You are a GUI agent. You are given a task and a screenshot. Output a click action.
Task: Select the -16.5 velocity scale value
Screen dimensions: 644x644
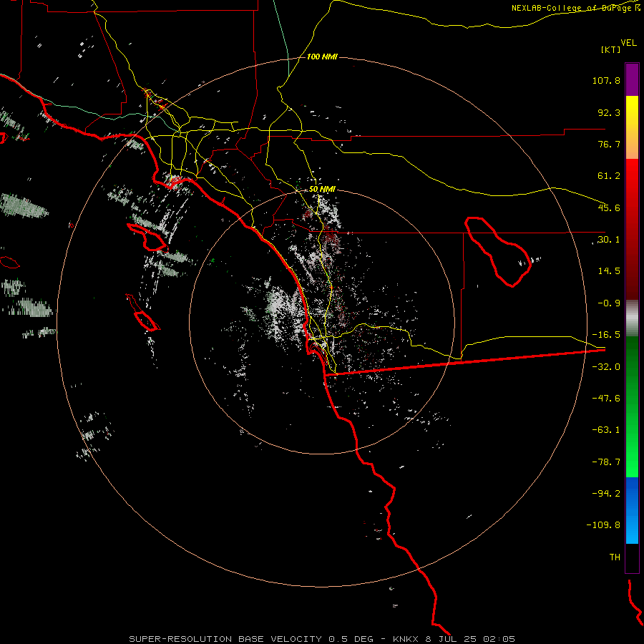[606, 335]
